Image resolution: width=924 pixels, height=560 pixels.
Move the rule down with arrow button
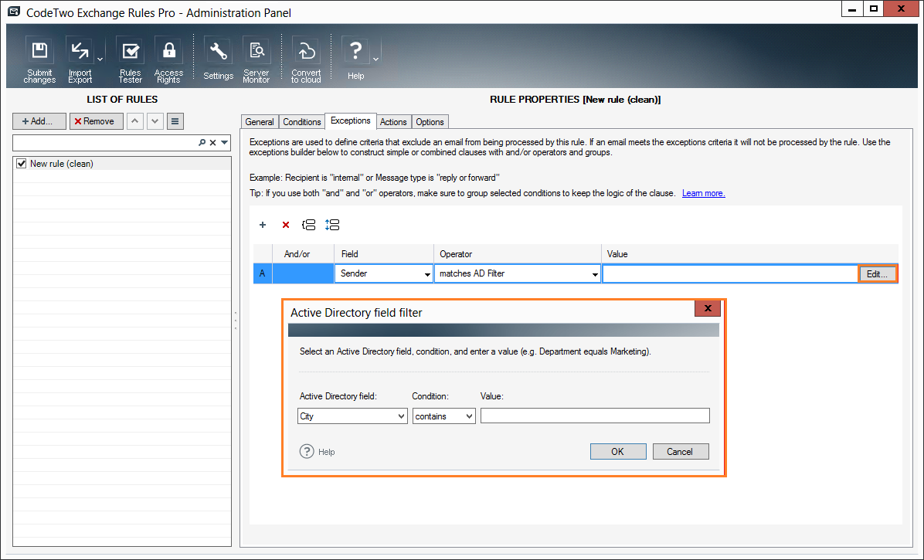coord(155,121)
